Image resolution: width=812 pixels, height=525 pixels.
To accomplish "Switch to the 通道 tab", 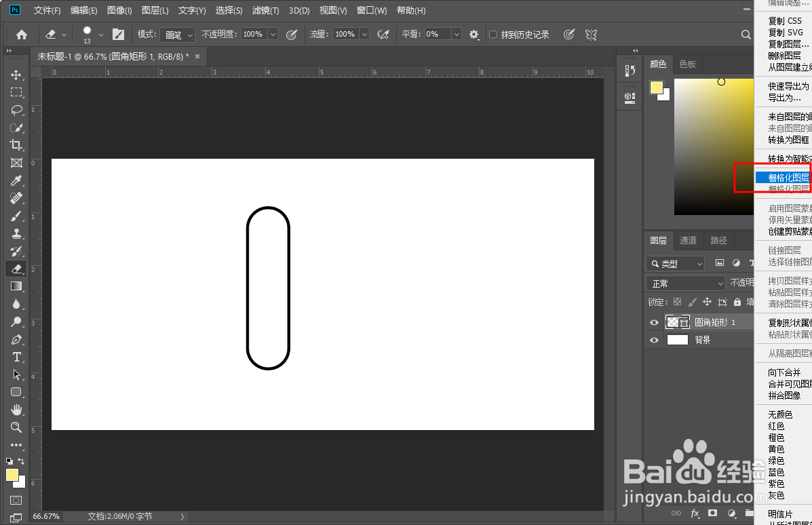I will (688, 240).
